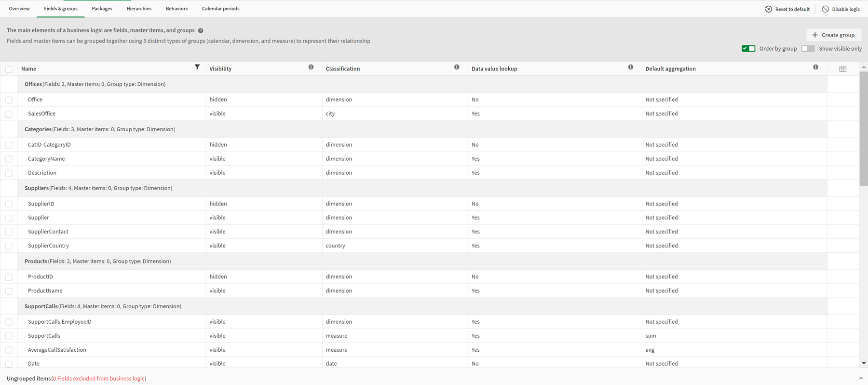Open the Packages tab
868x385 pixels.
(x=102, y=9)
